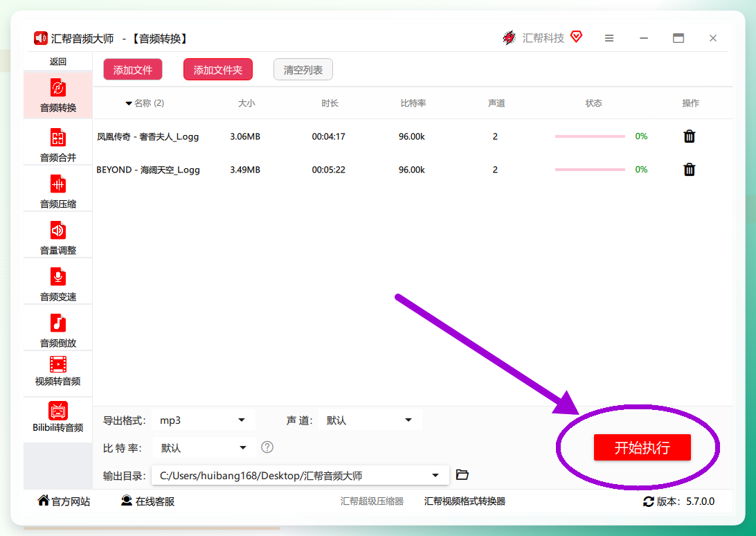Open the 音频压缩 audio compress tool
Viewport: 756px width, 536px height.
[x=58, y=190]
